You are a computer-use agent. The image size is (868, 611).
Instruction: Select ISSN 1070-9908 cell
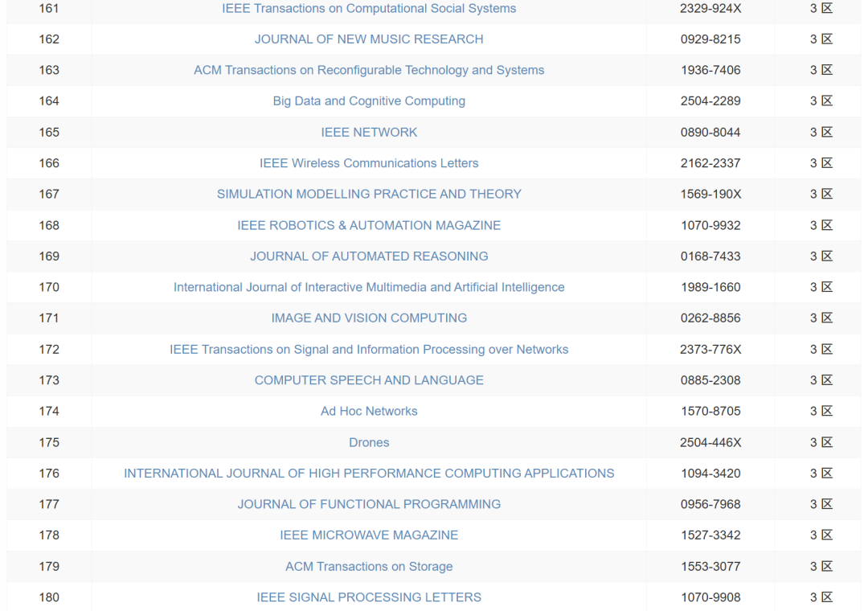pos(710,597)
